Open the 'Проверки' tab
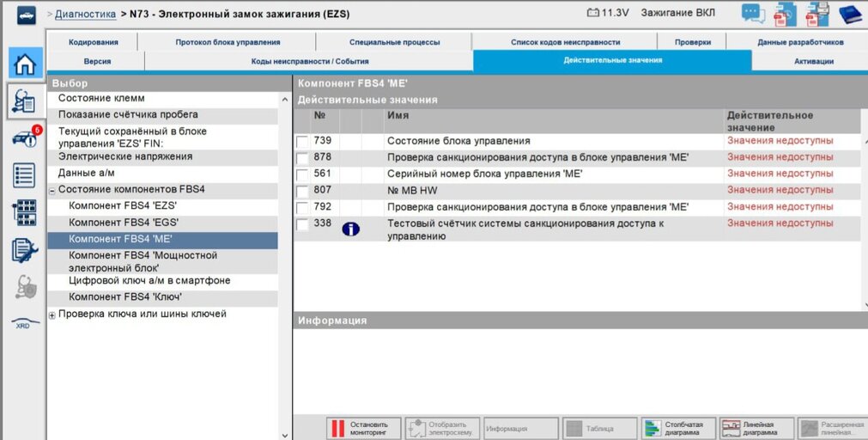 [692, 42]
